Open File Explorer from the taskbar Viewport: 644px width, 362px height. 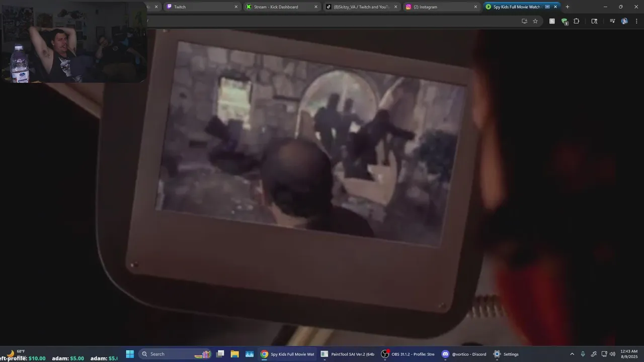[x=234, y=354]
